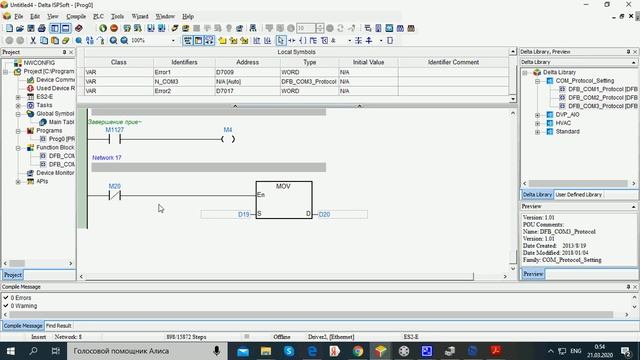Open the PLC menu
Viewport: 640px width, 360px height.
[x=98, y=16]
